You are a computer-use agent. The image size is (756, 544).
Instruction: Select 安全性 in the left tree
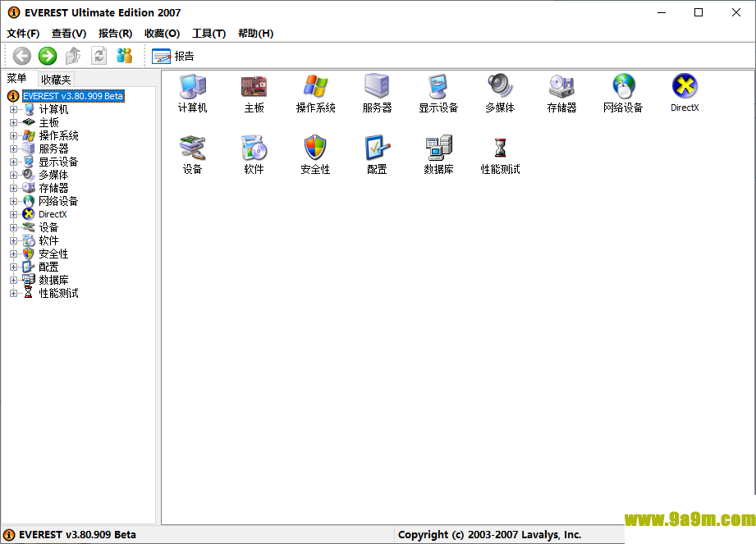point(53,254)
